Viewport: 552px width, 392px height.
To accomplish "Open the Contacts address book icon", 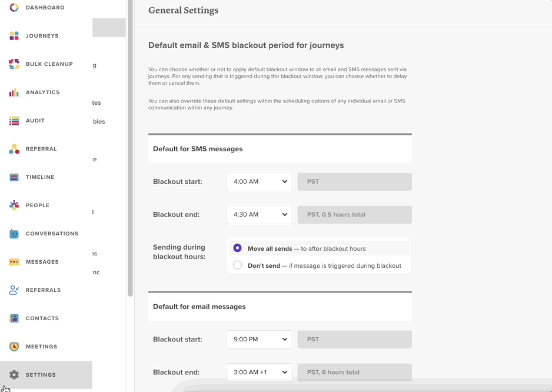I will [x=14, y=318].
